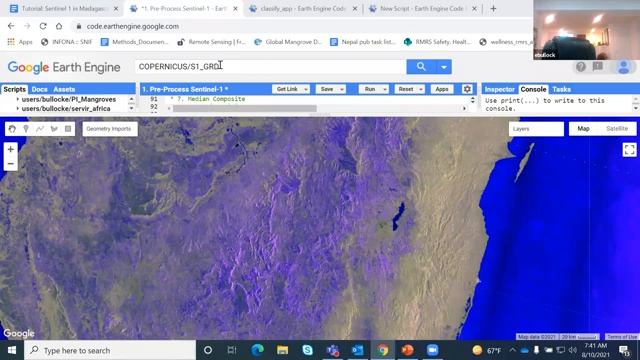Select the pan hand tool on map
The width and height of the screenshot is (640, 360).
pos(12,129)
